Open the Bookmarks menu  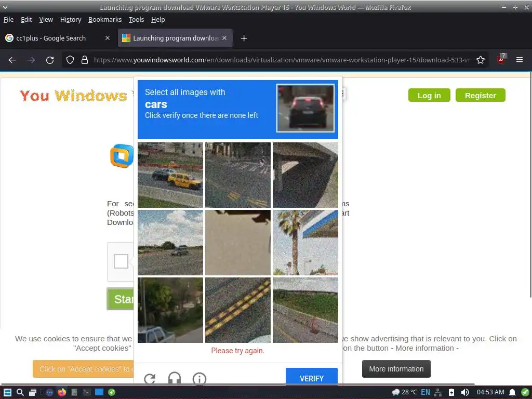tap(105, 20)
